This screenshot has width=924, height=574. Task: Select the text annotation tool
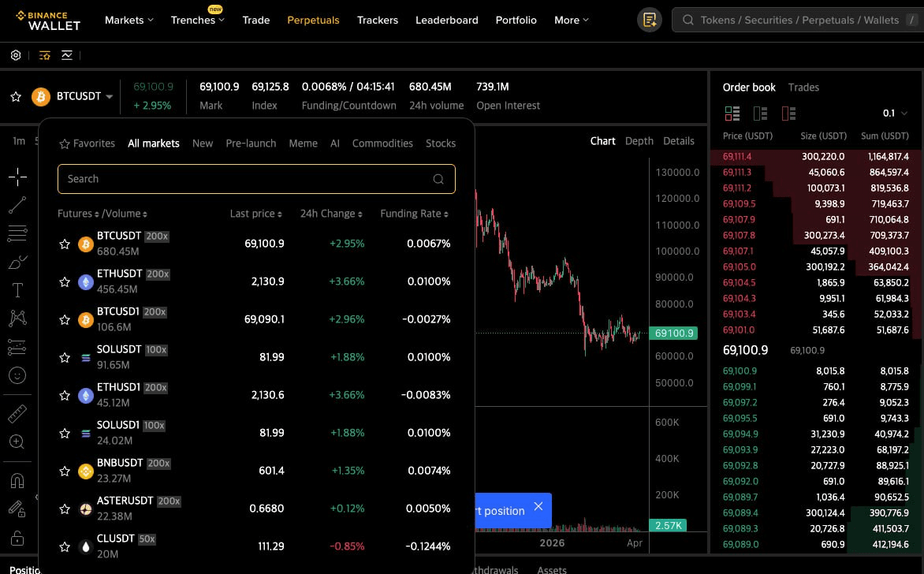17,290
